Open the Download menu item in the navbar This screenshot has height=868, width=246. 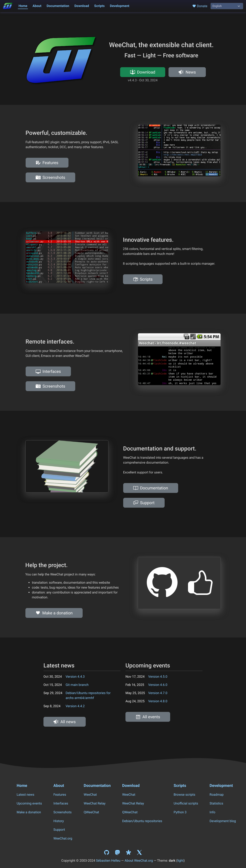pos(82,6)
